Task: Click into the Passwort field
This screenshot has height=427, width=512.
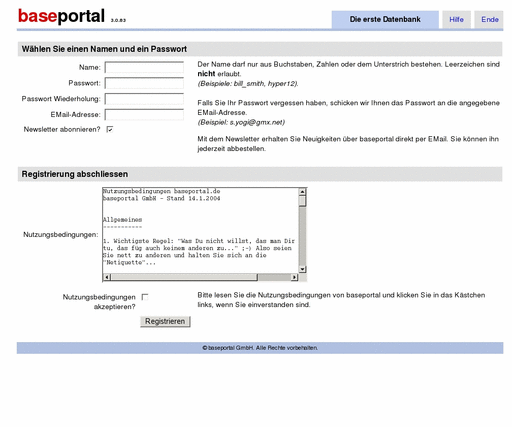Action: point(144,83)
